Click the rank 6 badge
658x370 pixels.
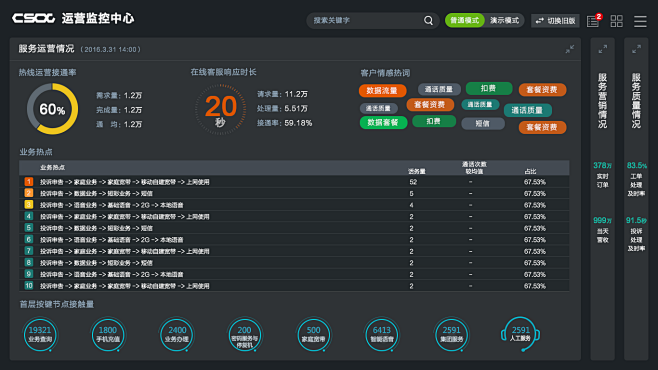(x=29, y=239)
